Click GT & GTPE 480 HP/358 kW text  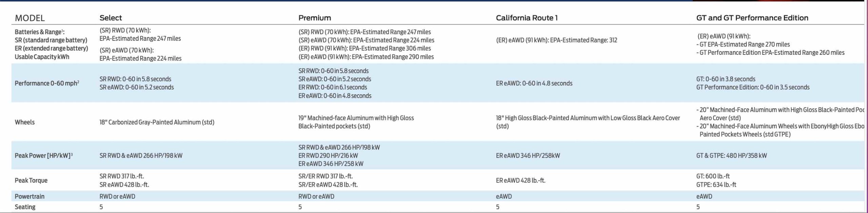(731, 155)
